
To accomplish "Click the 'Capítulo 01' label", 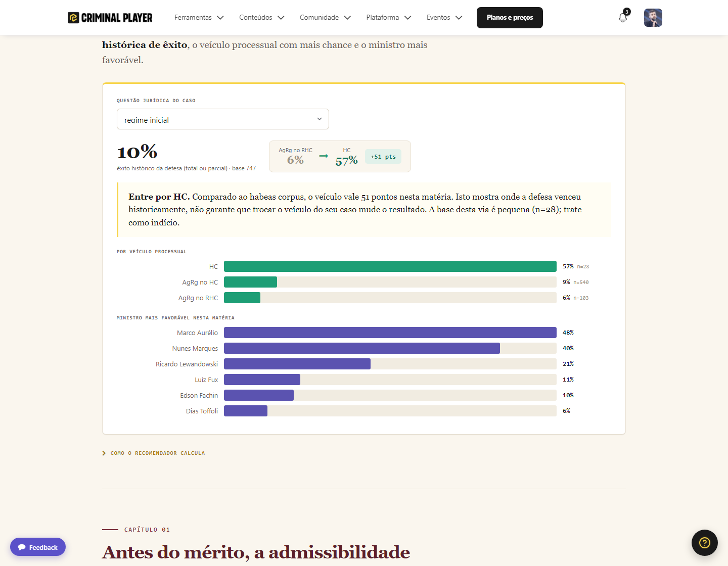I will [x=147, y=530].
